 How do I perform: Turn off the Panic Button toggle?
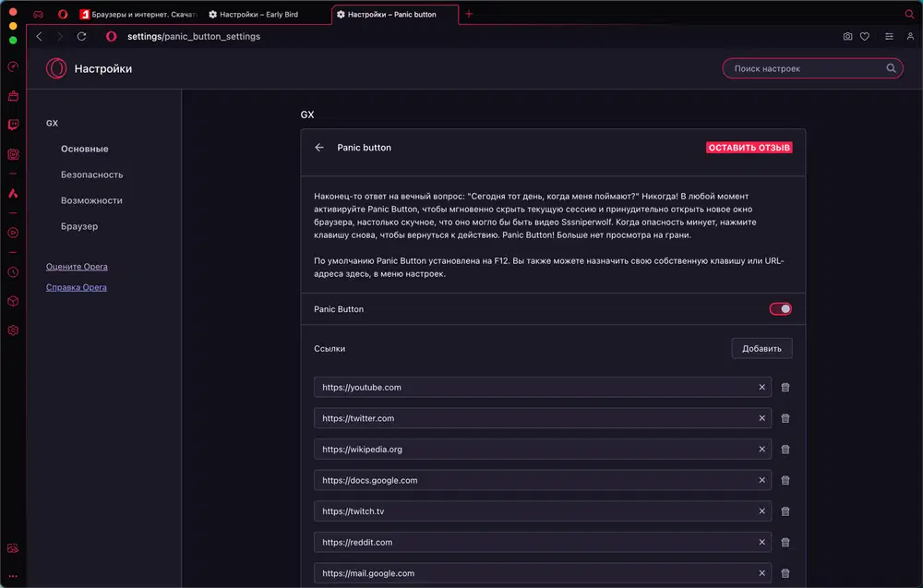(x=781, y=309)
